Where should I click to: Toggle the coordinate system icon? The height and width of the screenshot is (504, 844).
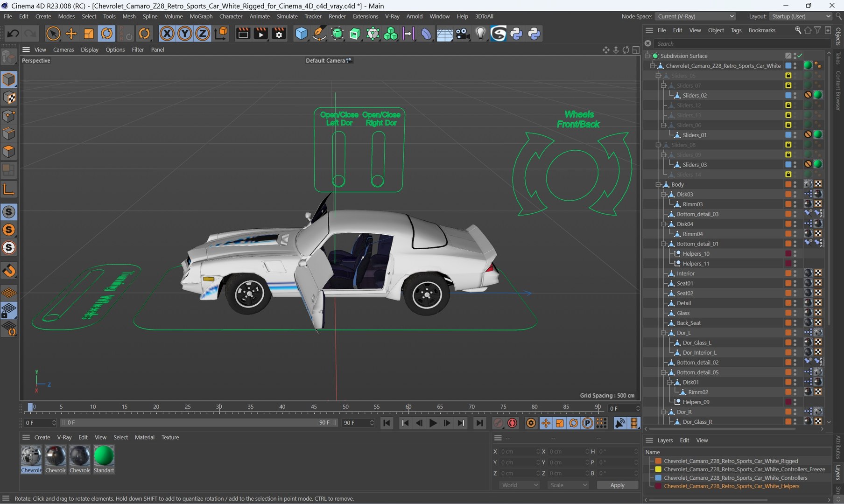[x=221, y=34]
